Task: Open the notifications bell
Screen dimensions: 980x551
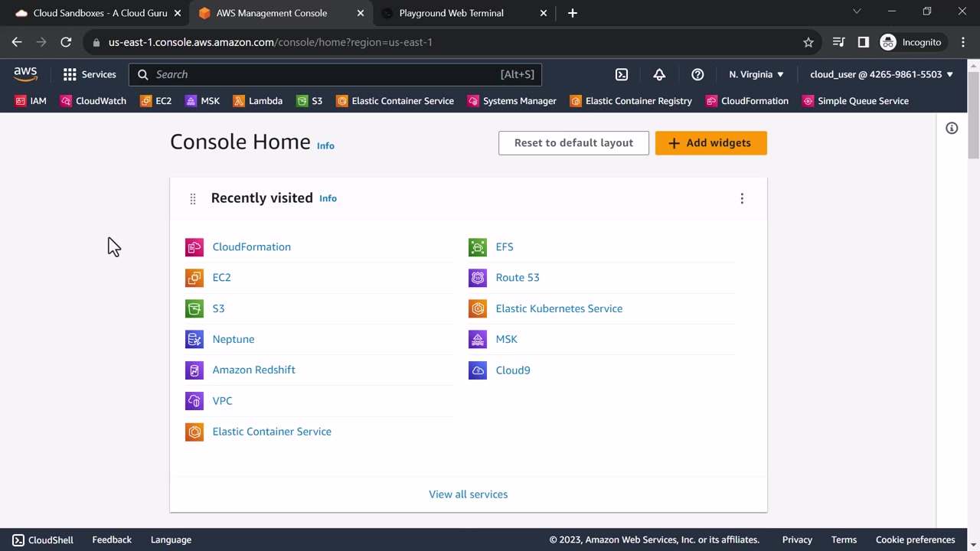Action: click(659, 74)
